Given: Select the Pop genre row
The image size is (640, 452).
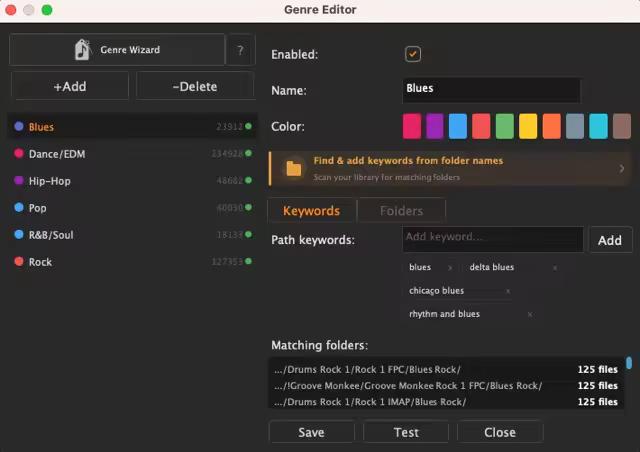Looking at the screenshot, I should point(132,207).
